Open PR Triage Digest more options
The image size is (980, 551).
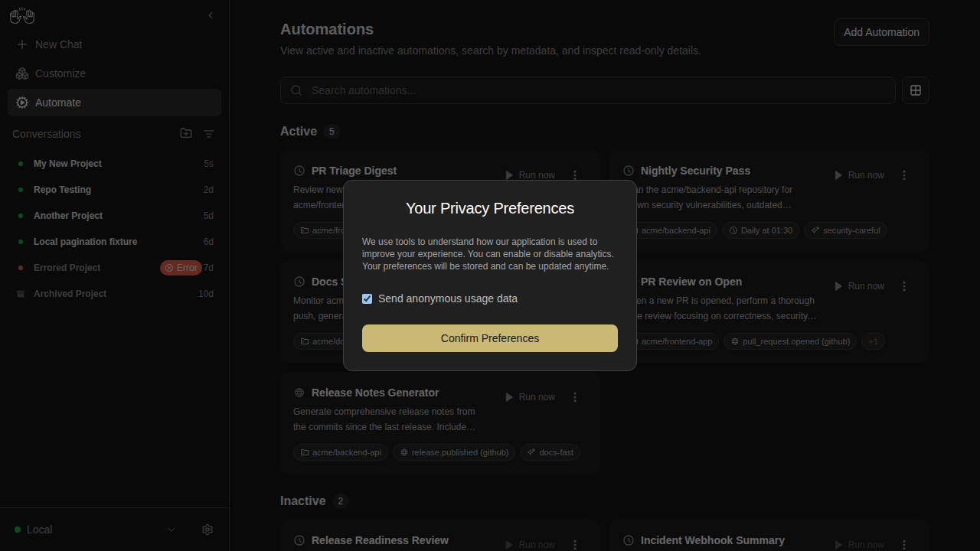(575, 175)
